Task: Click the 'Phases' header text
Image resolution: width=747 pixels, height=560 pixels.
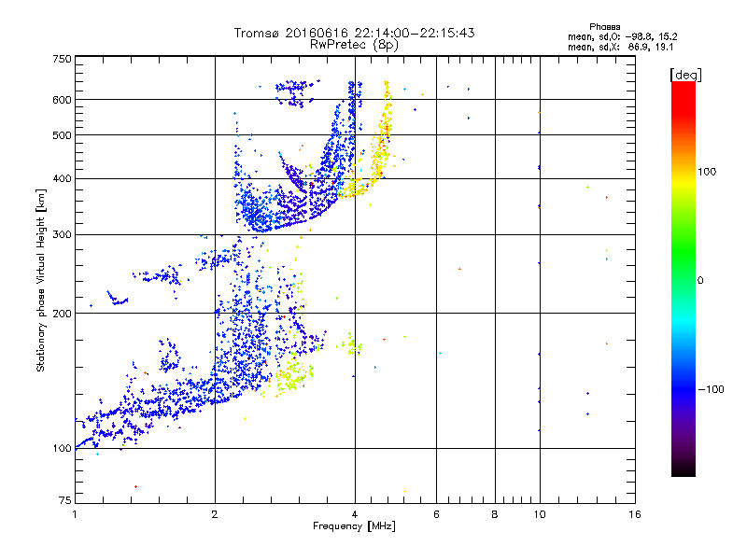Action: click(604, 27)
